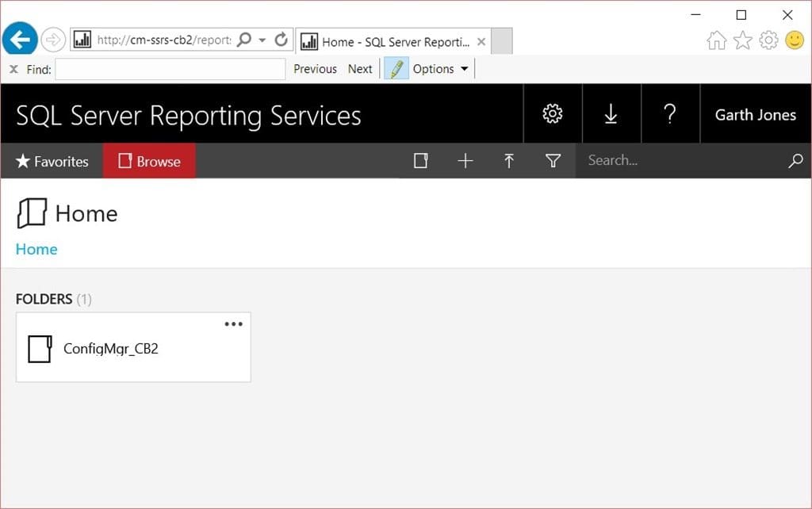The height and width of the screenshot is (509, 812).
Task: Click Next in the Find bar
Action: (x=360, y=69)
